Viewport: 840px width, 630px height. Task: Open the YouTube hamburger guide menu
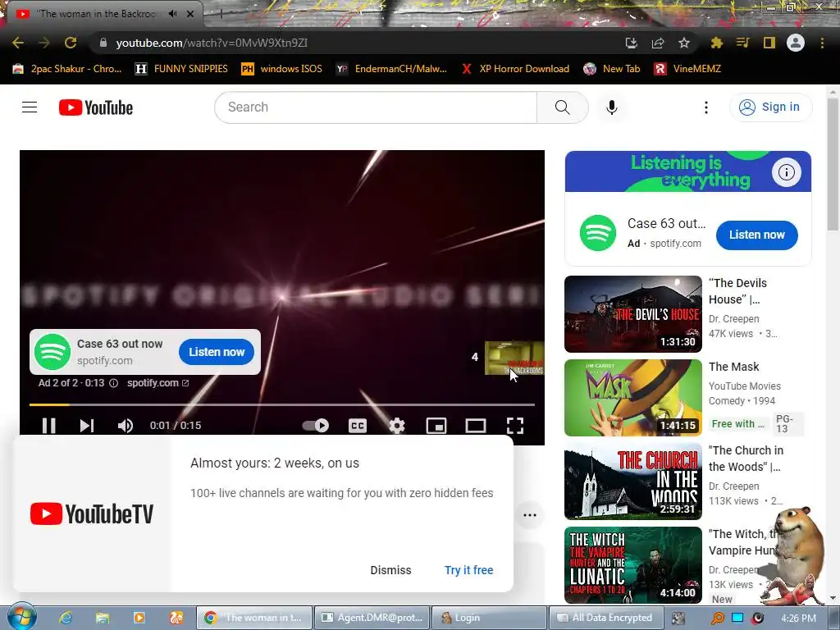coord(30,107)
